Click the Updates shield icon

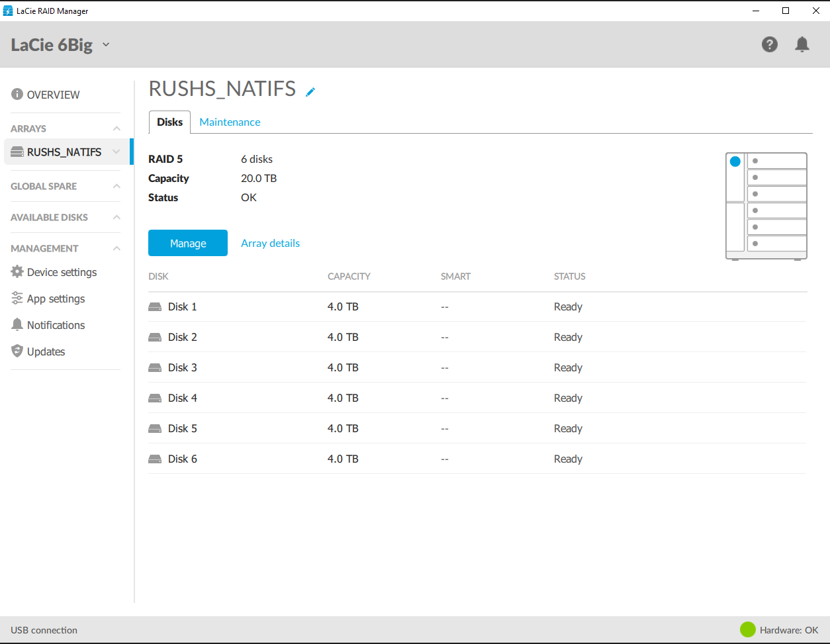[17, 351]
